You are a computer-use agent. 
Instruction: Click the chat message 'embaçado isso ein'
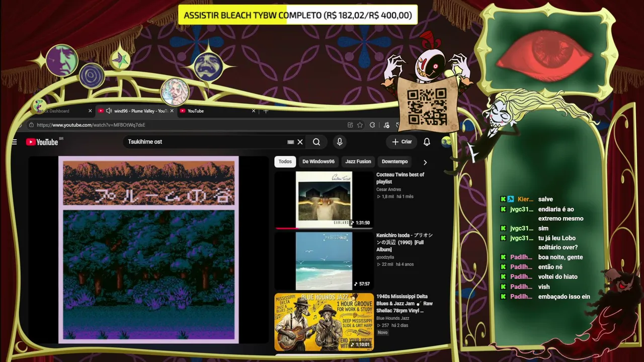564,297
